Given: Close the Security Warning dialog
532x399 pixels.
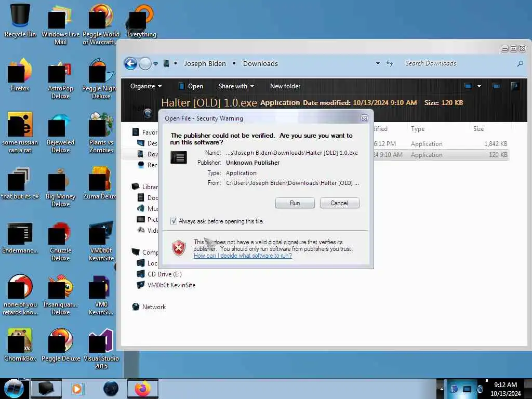Looking at the screenshot, I should tap(364, 118).
